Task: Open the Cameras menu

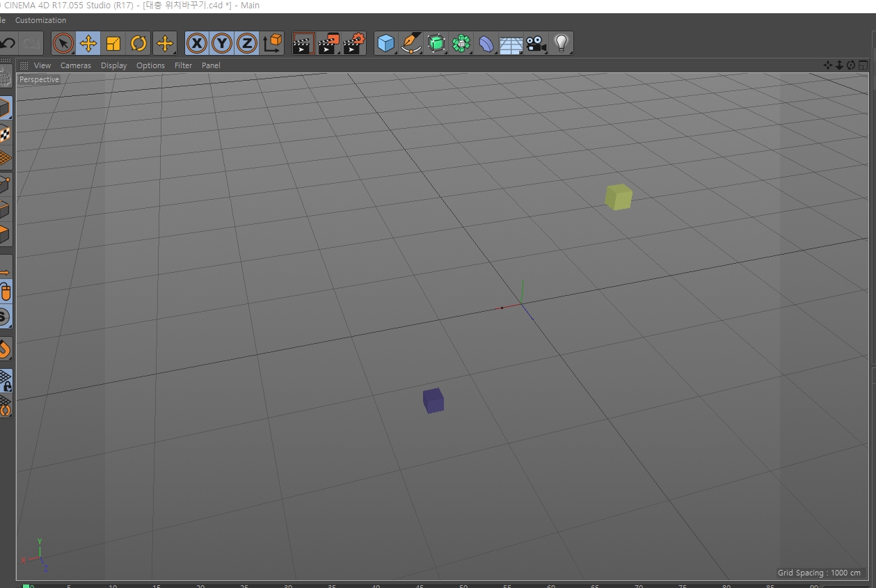Action: pos(76,65)
